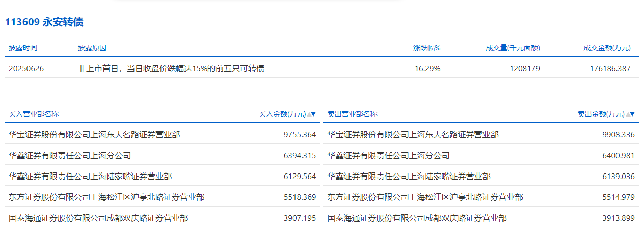
Task: Click the 成交金额(万元) column header
Action: tap(607, 48)
